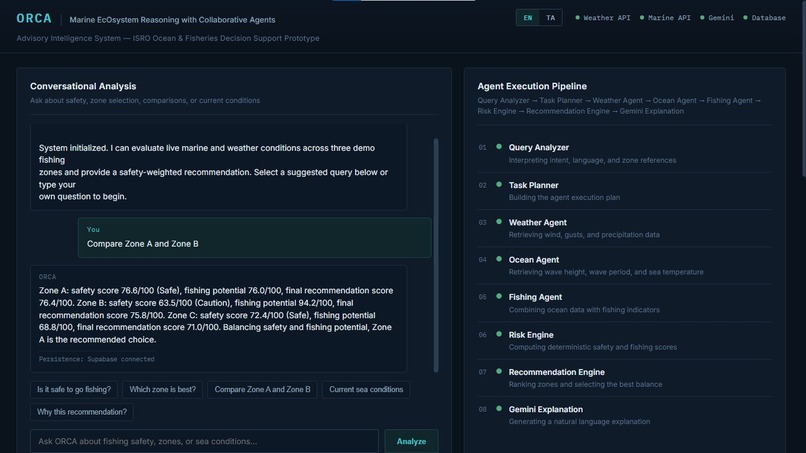The width and height of the screenshot is (806, 453).
Task: Select the Recommendation Engine pipeline step title
Action: coord(557,372)
